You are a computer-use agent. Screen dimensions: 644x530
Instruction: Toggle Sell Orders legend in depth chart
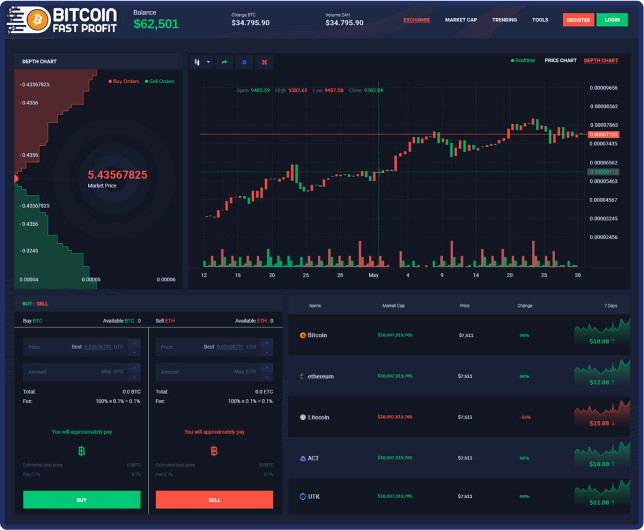click(x=160, y=81)
